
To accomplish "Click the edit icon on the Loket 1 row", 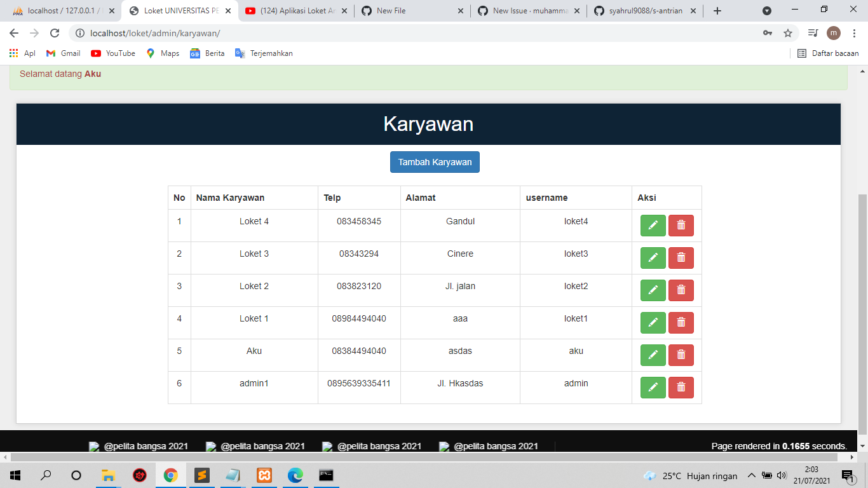I will (x=653, y=322).
